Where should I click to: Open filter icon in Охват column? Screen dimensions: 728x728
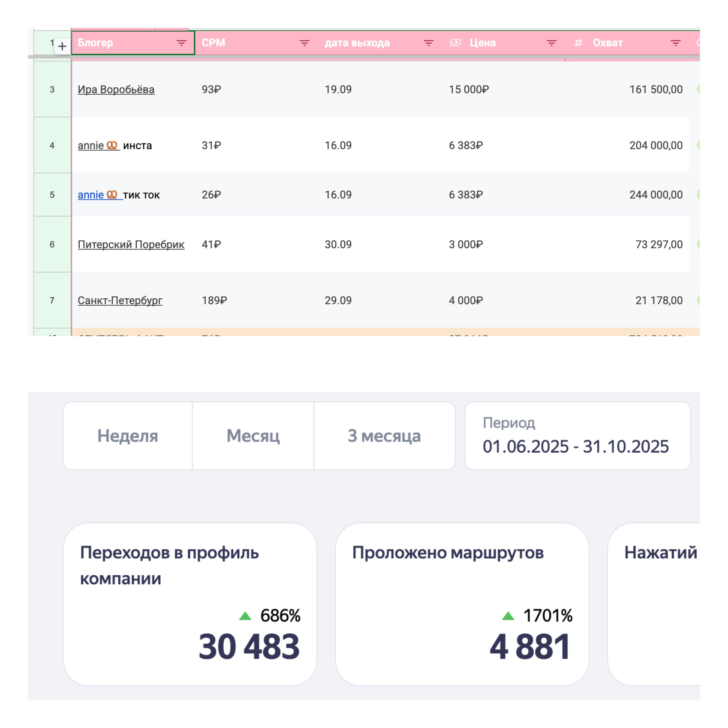[675, 43]
